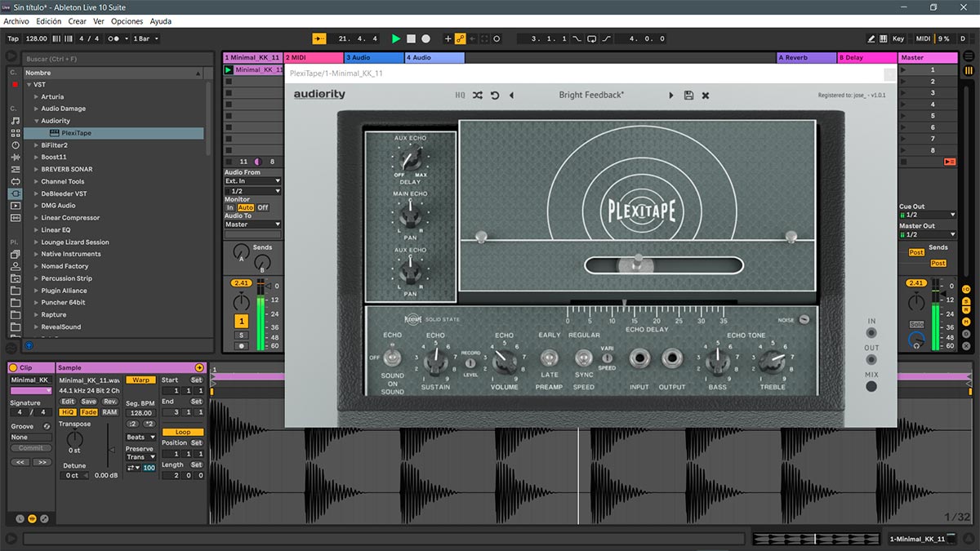The height and width of the screenshot is (551, 980).
Task: Open the Ver menu
Action: (x=99, y=21)
